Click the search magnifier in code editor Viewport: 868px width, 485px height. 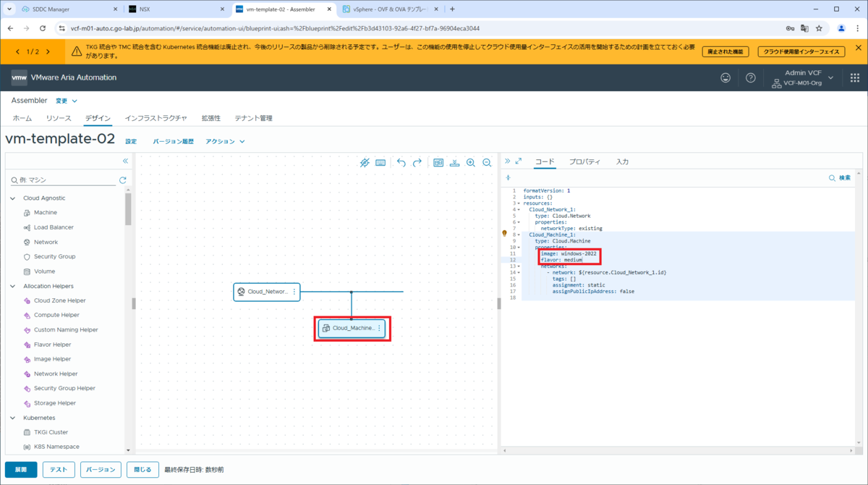pos(832,177)
